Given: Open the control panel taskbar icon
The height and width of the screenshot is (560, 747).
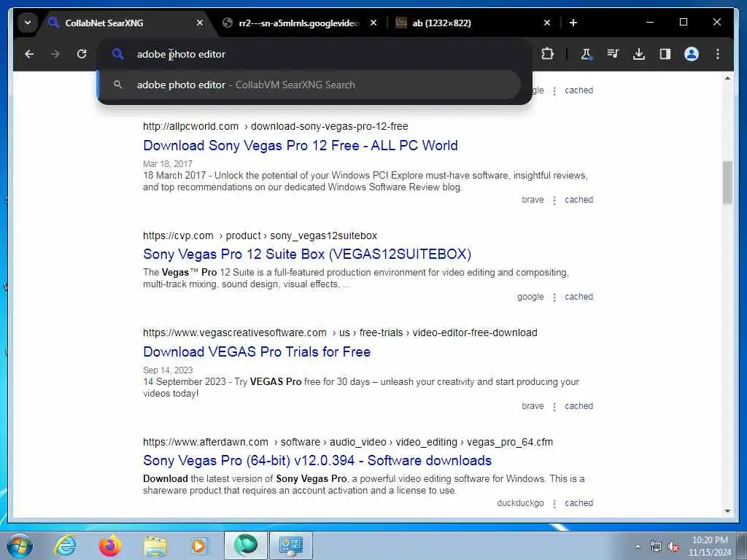Looking at the screenshot, I should tap(291, 545).
